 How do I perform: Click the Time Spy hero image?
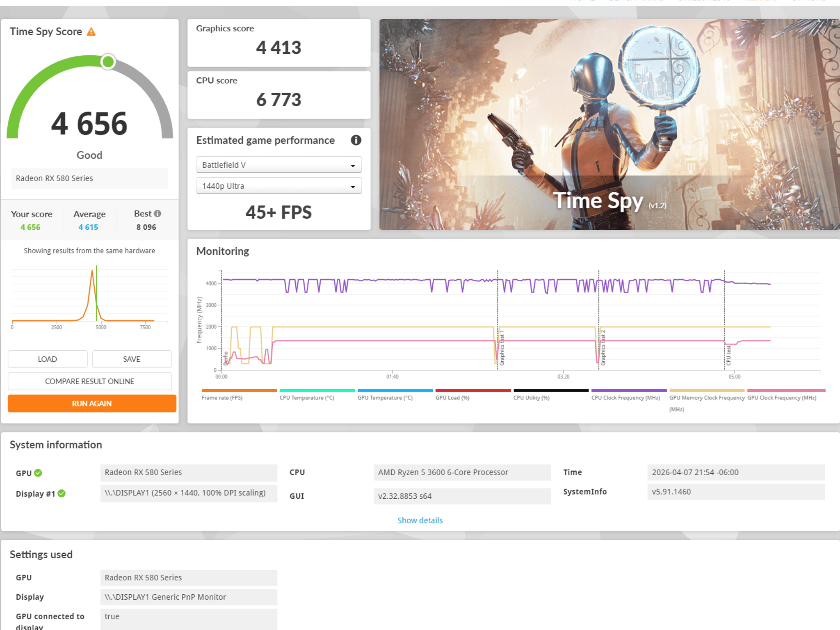point(609,124)
